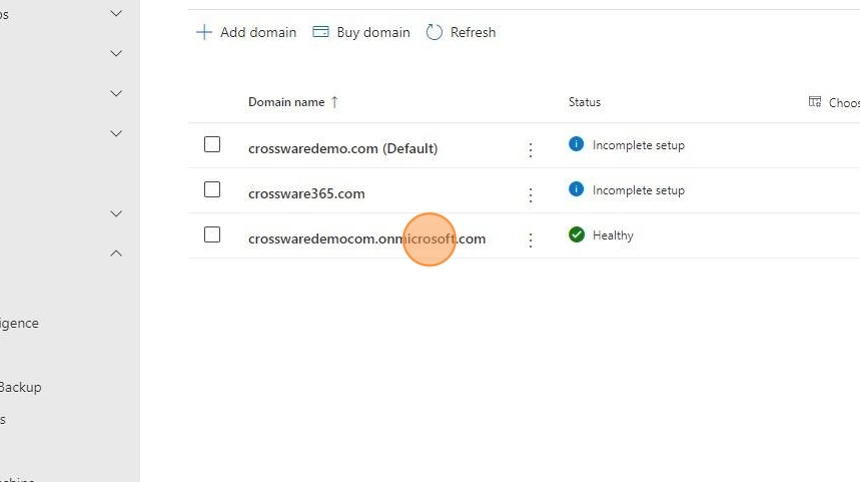Collapse the sidebar section with up chevron
This screenshot has height=482, width=860.
click(116, 253)
